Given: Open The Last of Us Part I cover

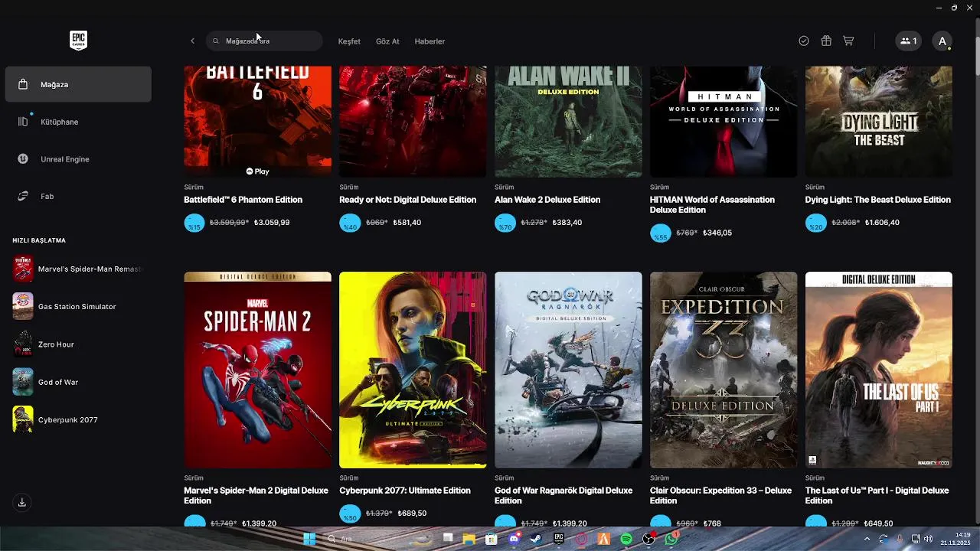Looking at the screenshot, I should tap(879, 370).
